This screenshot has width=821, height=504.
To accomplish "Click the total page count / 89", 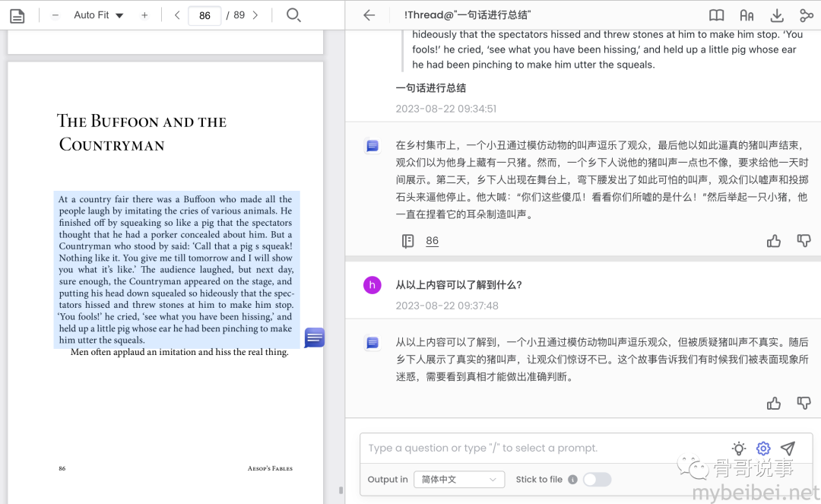I will pos(236,15).
